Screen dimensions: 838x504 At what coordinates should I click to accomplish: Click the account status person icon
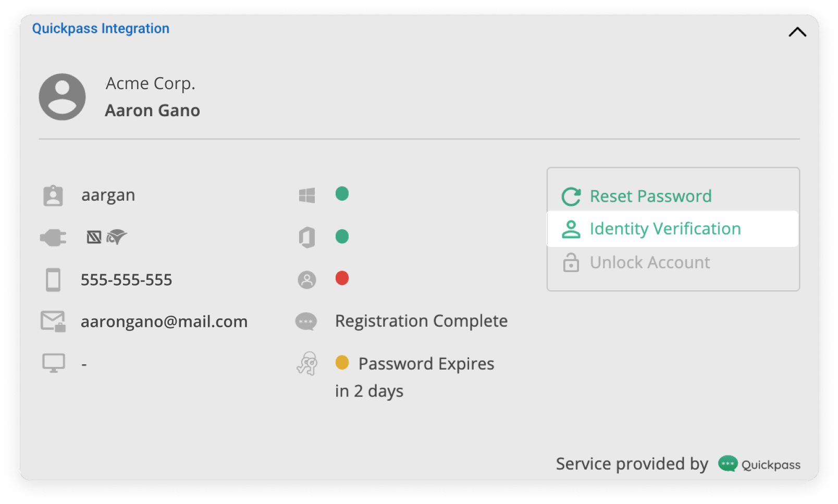click(x=307, y=280)
